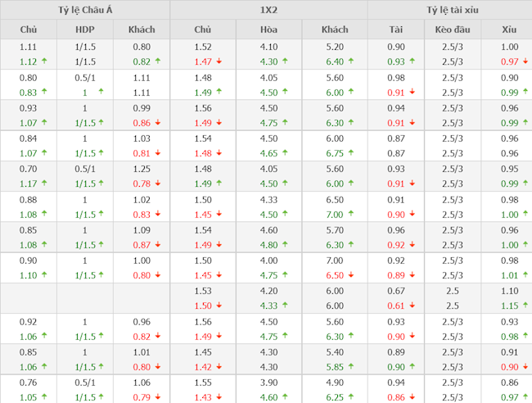Click the Hòa column header
Image resolution: width=532 pixels, height=403 pixels.
pos(268,29)
